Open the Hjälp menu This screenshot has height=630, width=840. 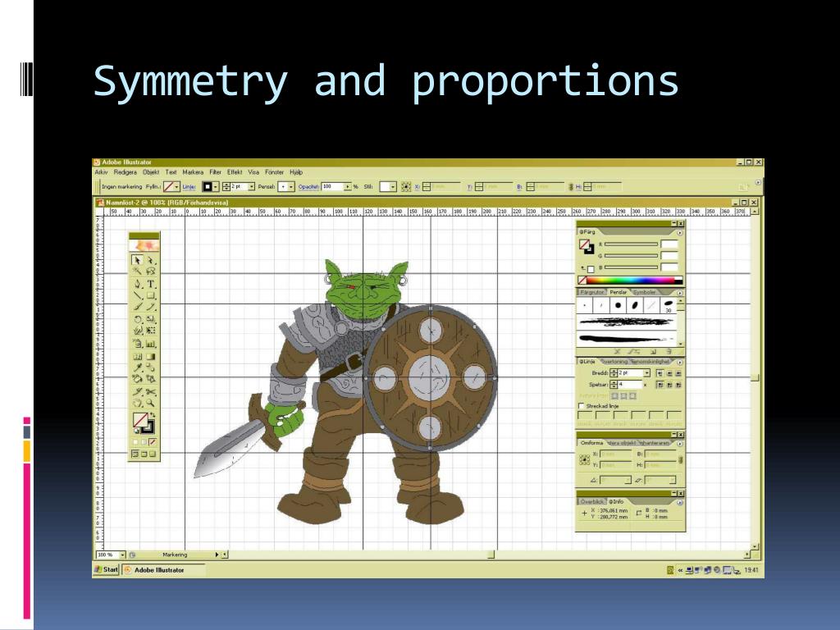(x=296, y=172)
